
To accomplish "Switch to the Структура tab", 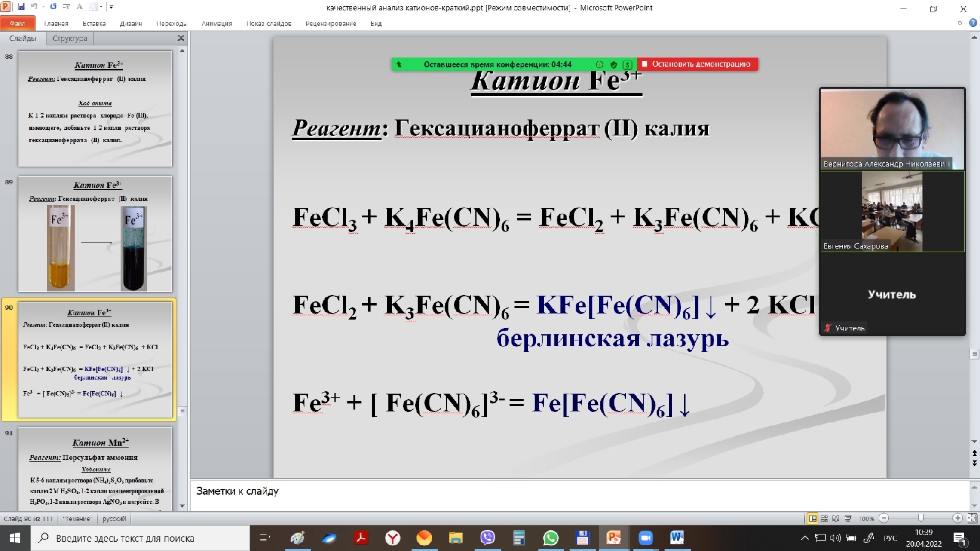I will (69, 38).
